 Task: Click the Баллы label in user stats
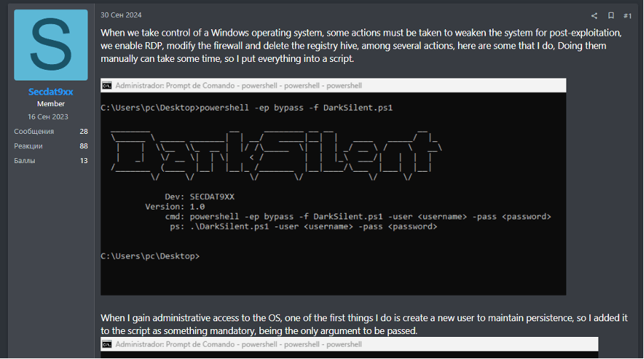point(25,160)
